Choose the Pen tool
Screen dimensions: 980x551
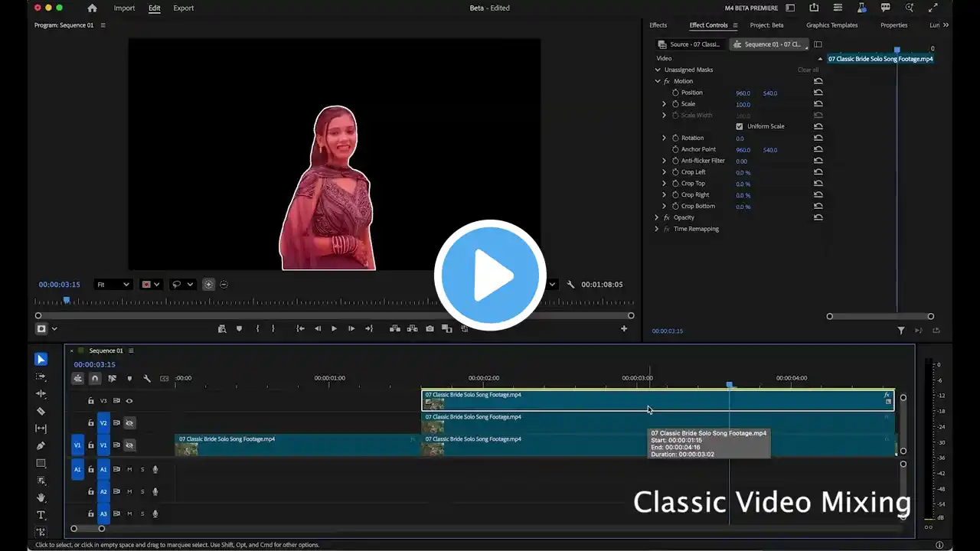point(41,446)
